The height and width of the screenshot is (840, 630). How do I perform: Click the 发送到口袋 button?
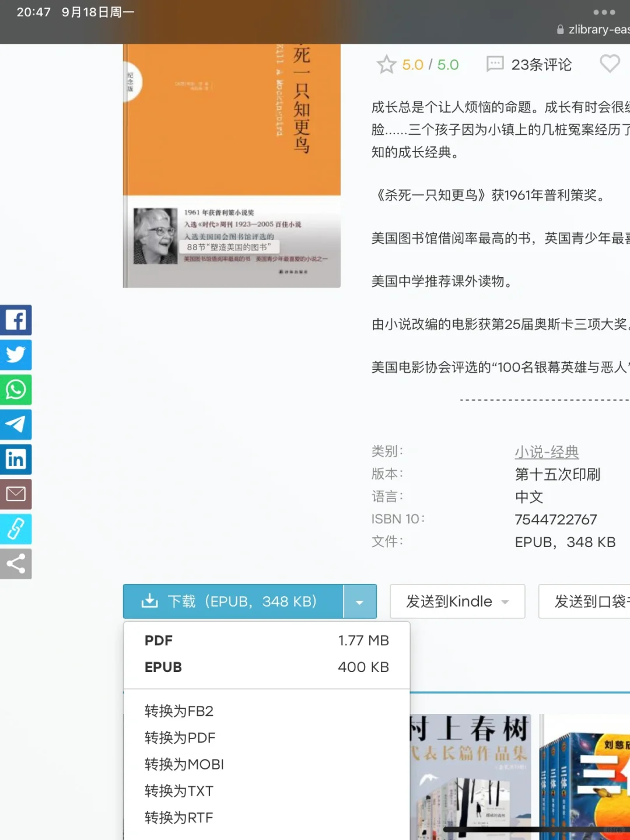(x=584, y=601)
